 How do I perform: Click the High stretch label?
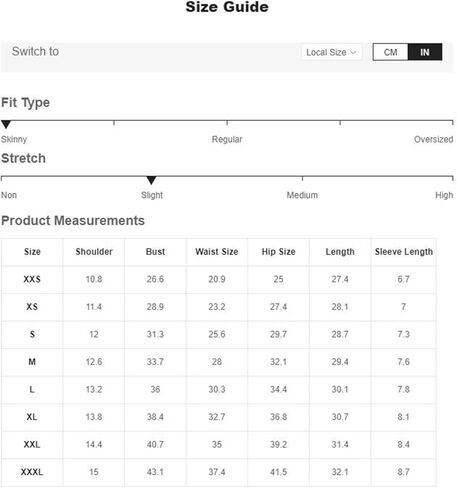444,195
